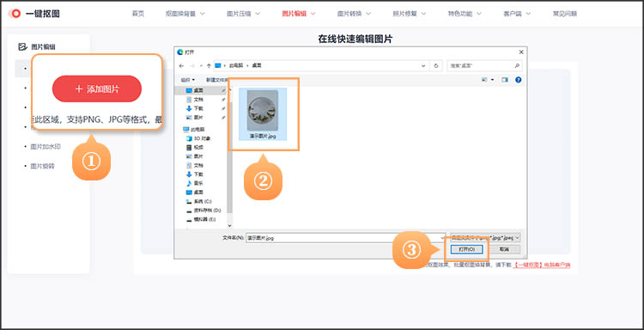Image resolution: width=644 pixels, height=330 pixels.
Task: Go up one folder level in dialog
Action: click(209, 65)
